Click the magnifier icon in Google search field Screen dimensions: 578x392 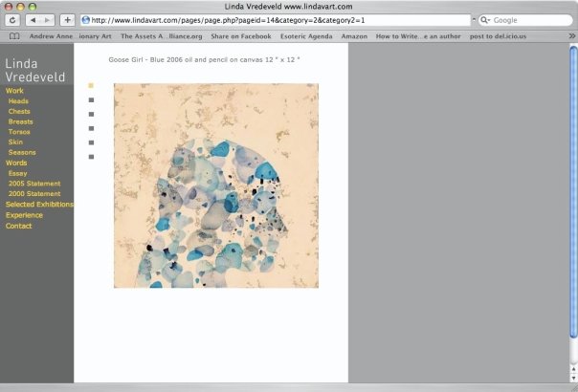[x=485, y=20]
